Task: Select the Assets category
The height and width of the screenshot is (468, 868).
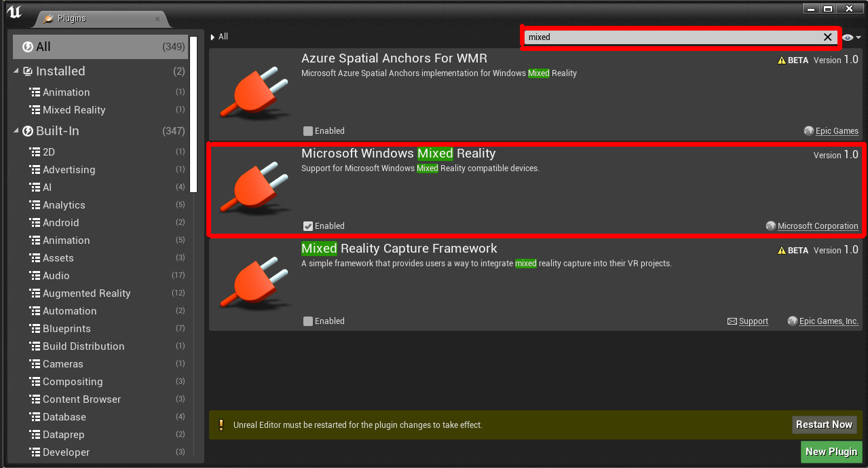Action: 100,258
